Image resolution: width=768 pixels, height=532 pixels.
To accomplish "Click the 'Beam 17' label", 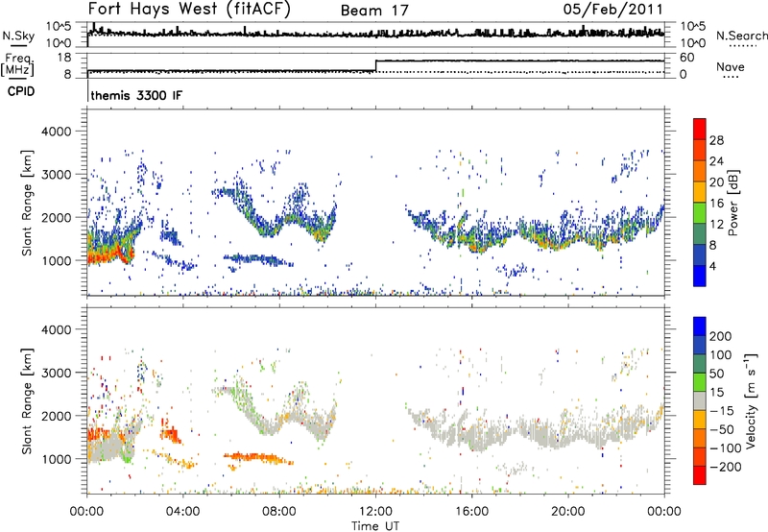I will coord(374,11).
